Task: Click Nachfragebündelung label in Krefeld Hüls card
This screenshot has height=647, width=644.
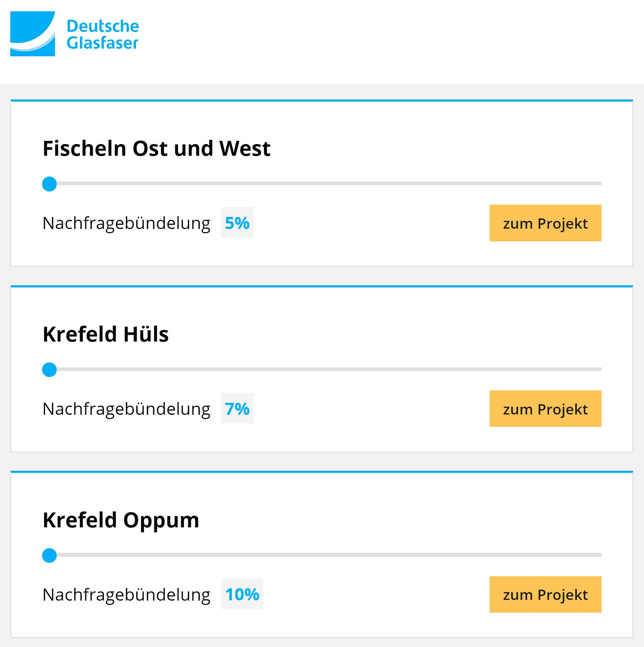Action: tap(126, 409)
